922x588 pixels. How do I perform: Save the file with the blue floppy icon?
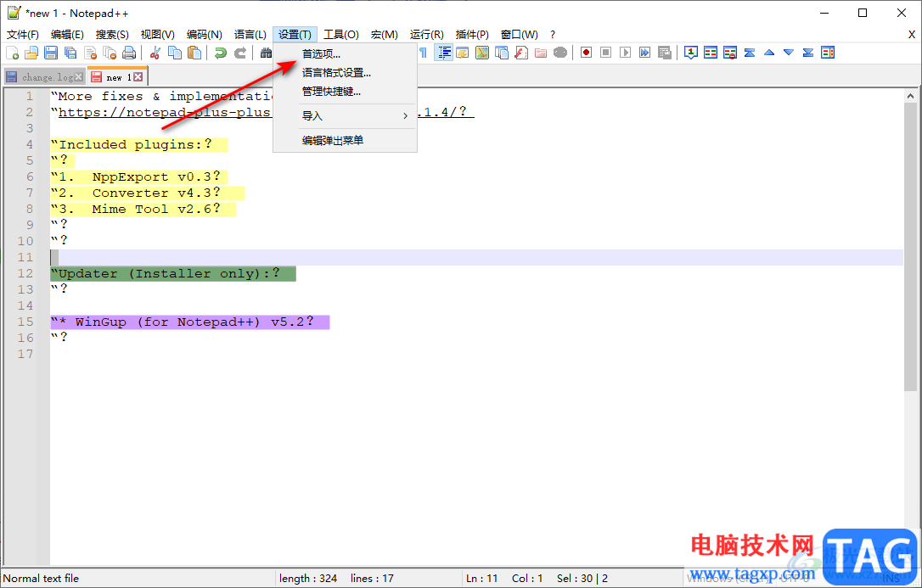click(x=51, y=53)
